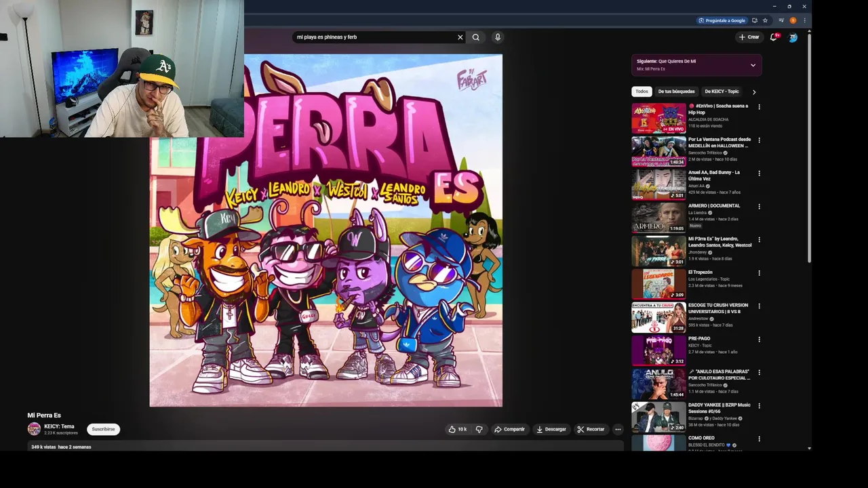Click the install app icon in address bar
This screenshot has width=868, height=488.
coord(754,20)
